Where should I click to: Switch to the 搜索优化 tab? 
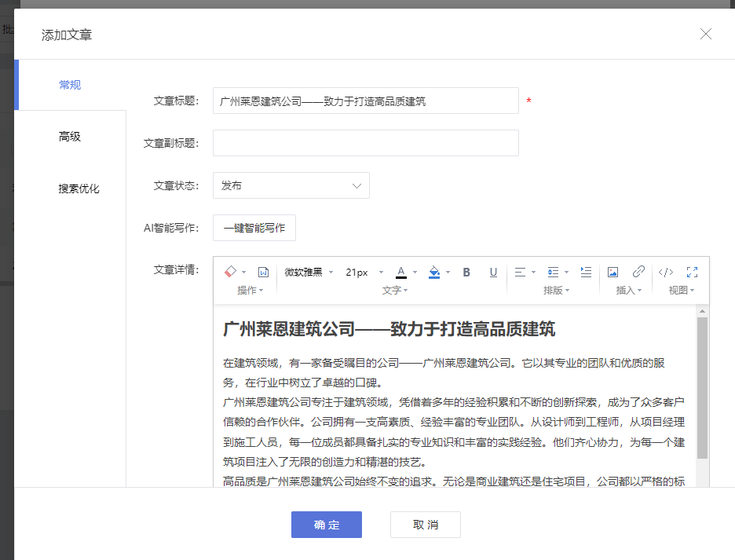click(79, 188)
